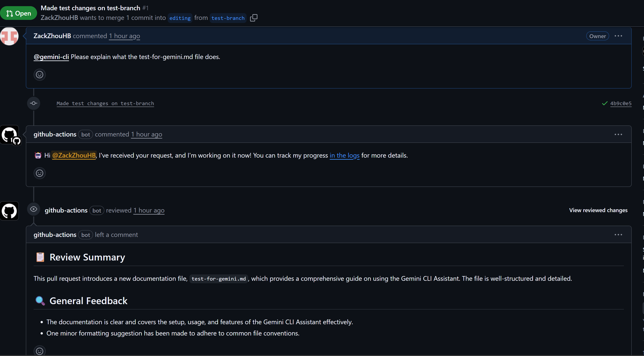The height and width of the screenshot is (356, 644).
Task: Open the options menu on the review comment
Action: coord(618,235)
